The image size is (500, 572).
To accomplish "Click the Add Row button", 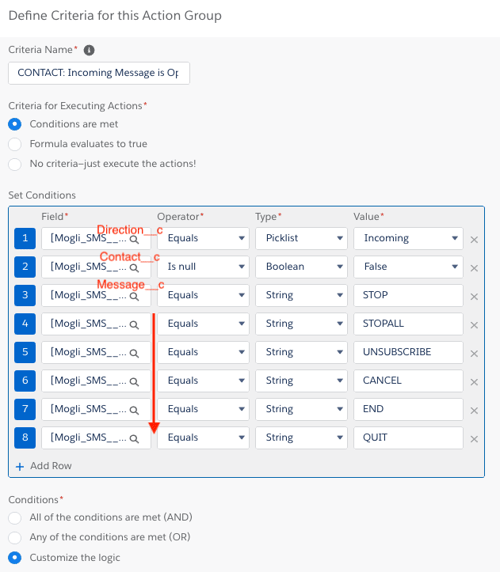I will [x=44, y=466].
